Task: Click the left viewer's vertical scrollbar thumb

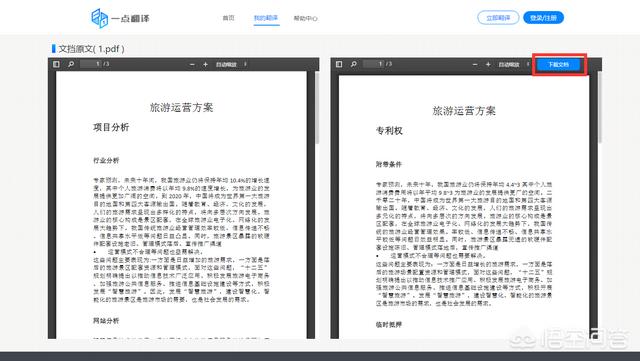Action: click(x=317, y=107)
